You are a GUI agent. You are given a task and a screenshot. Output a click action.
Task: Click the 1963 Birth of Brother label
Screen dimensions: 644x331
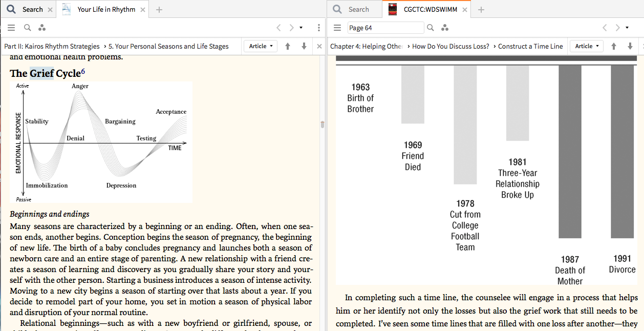pos(360,98)
